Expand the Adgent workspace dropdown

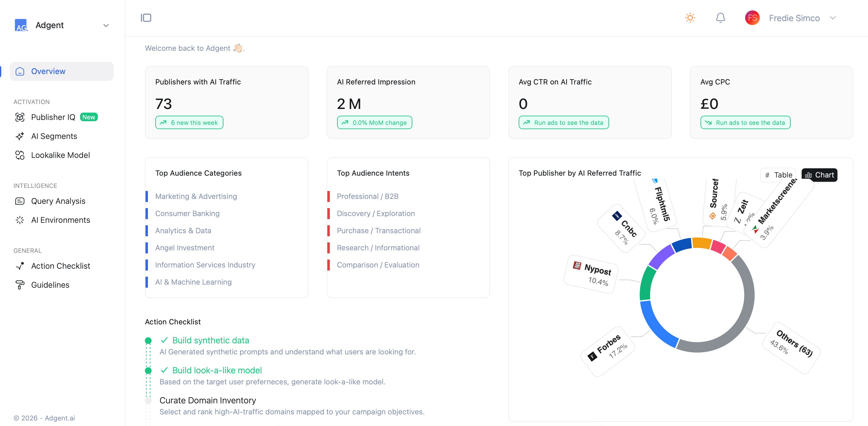click(x=106, y=25)
